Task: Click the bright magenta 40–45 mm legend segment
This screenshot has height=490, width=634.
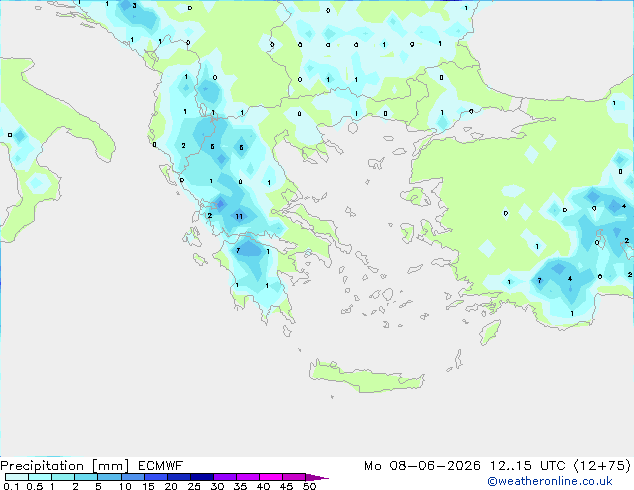Action: click(271, 477)
